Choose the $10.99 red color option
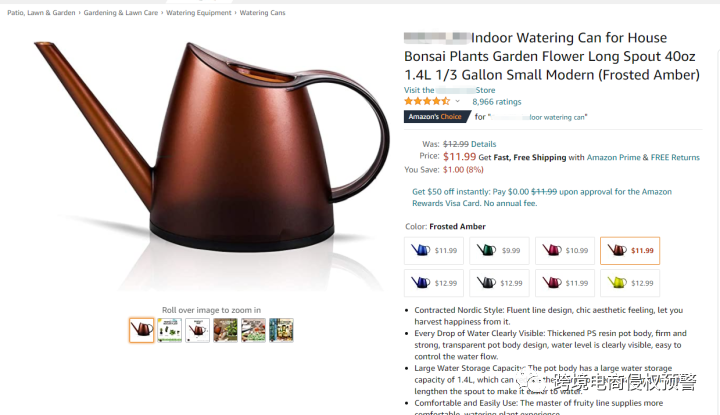The image size is (720, 415). pos(565,251)
